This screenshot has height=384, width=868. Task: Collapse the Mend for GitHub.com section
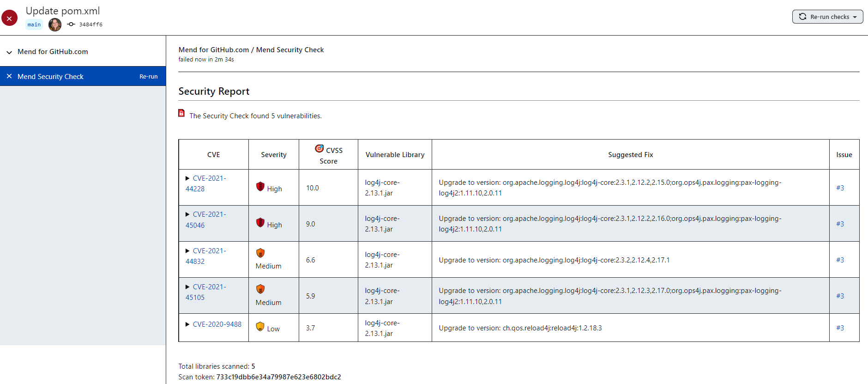click(x=9, y=52)
